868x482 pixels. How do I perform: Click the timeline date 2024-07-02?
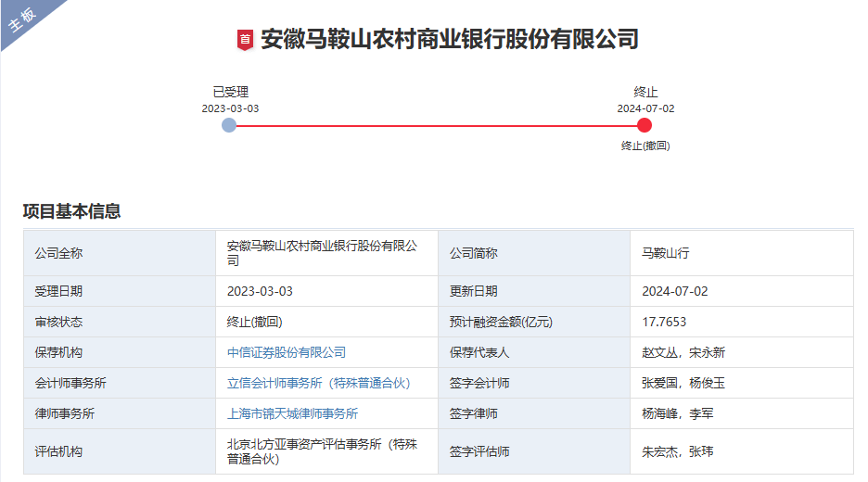645,108
